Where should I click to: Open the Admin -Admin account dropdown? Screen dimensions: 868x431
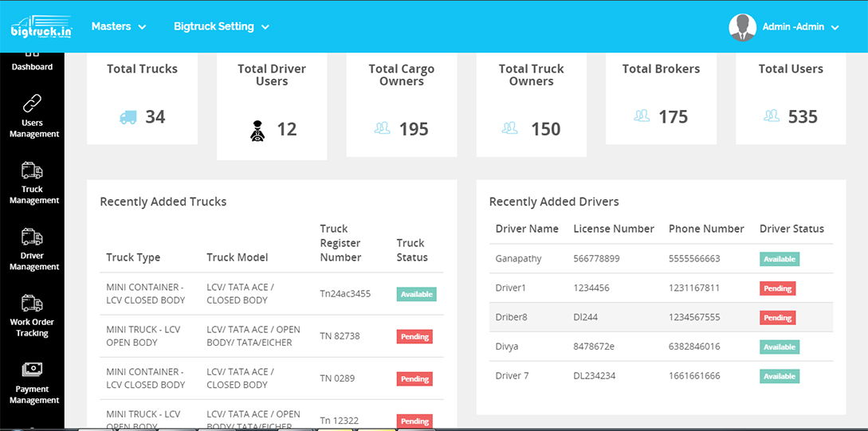pyautogui.click(x=801, y=27)
